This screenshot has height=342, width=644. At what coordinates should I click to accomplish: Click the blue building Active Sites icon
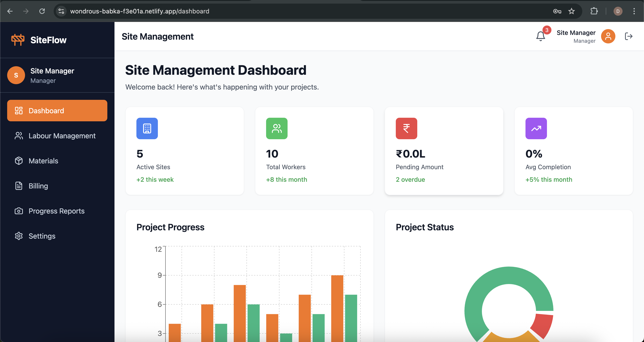click(147, 128)
